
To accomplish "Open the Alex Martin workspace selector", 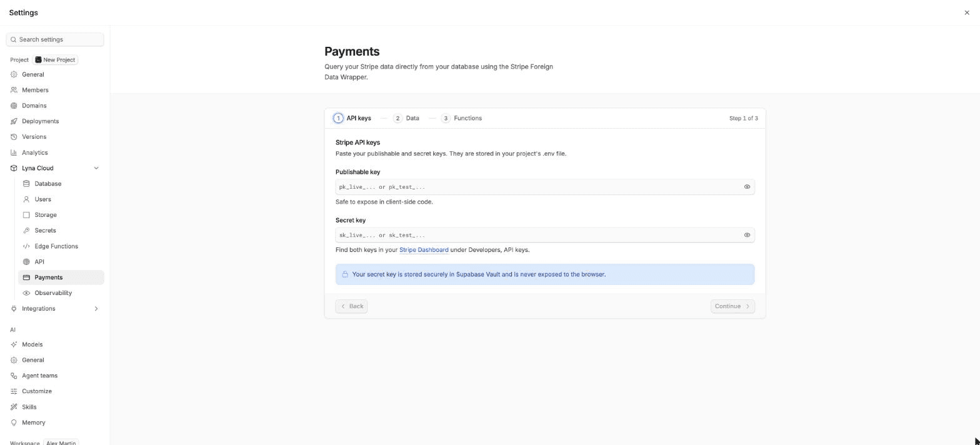I will [61, 442].
